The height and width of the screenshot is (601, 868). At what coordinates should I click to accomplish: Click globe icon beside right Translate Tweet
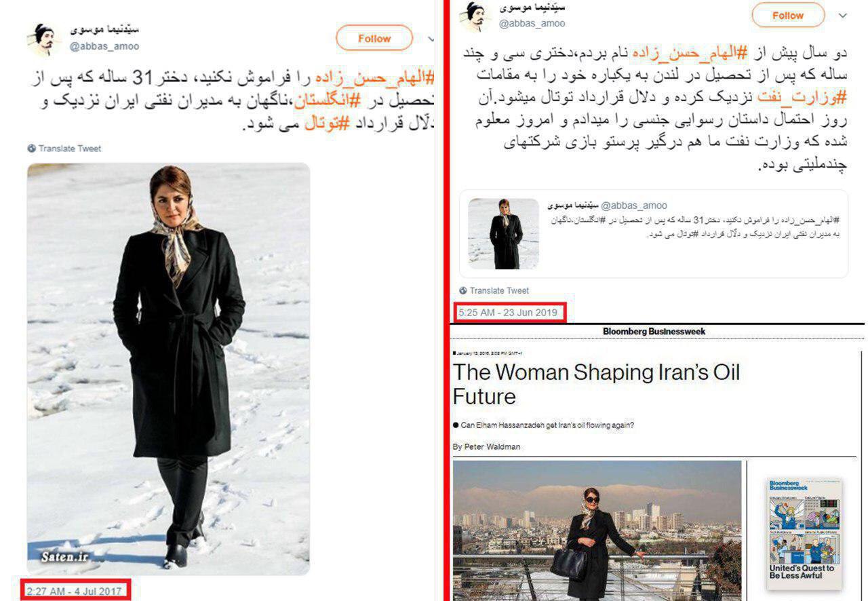[462, 290]
